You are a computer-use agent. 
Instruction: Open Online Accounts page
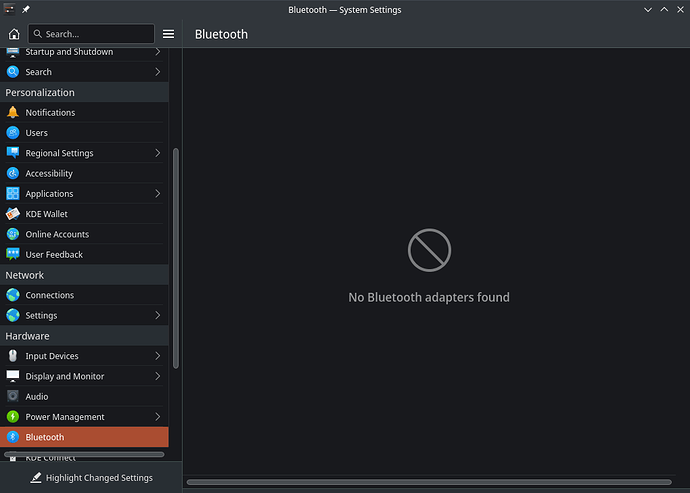pyautogui.click(x=84, y=234)
